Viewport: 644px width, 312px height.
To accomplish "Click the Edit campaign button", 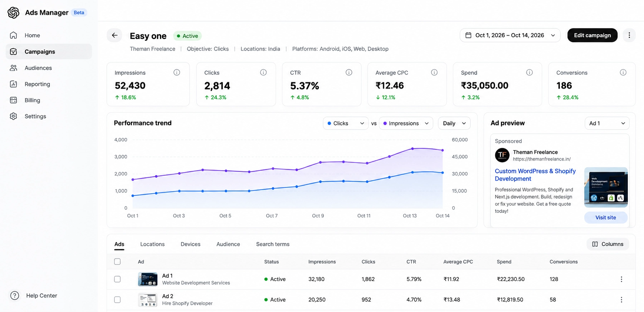I will [x=592, y=35].
